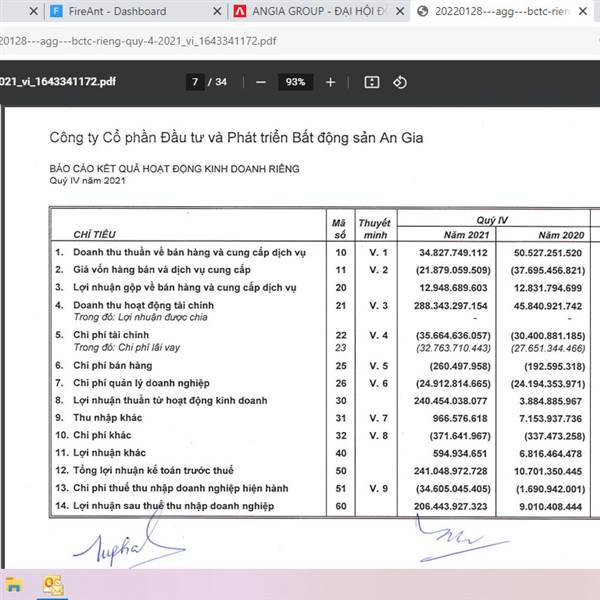Click value 240.454.038.077
Viewport: 600px width, 600px height.
[450, 401]
